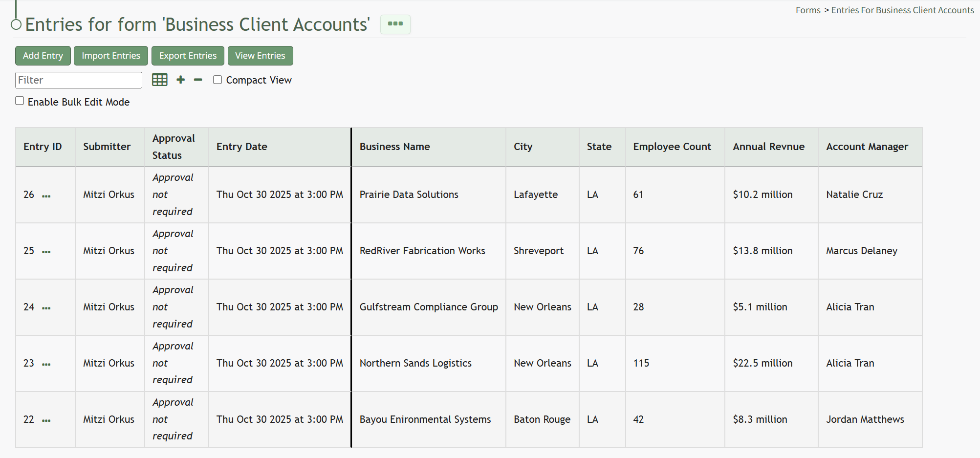Sort by Business Name column header

429,147
